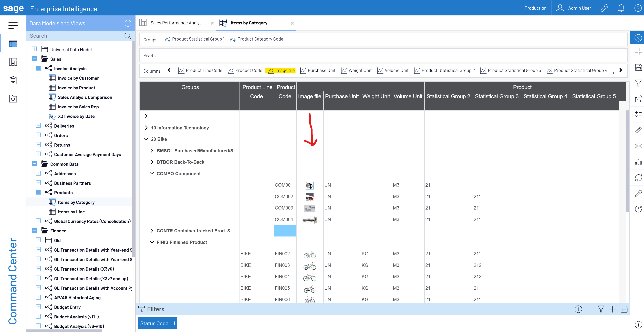Expand the 10 Information Technology group
The height and width of the screenshot is (332, 644).
coord(146,128)
